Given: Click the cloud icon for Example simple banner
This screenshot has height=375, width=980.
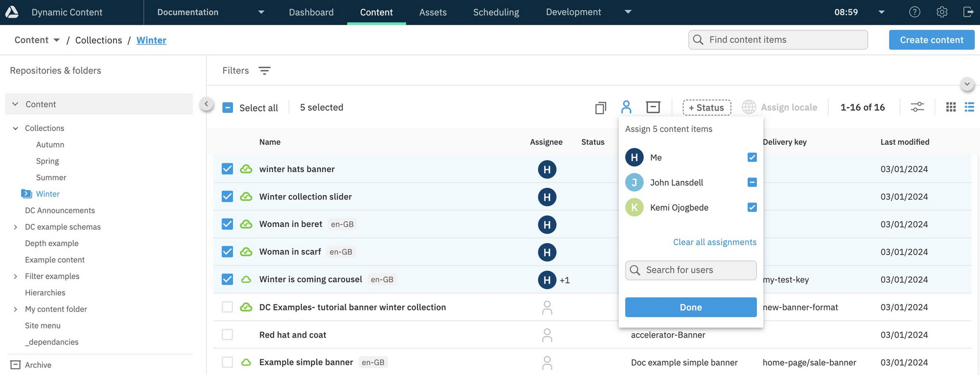Looking at the screenshot, I should 246,362.
